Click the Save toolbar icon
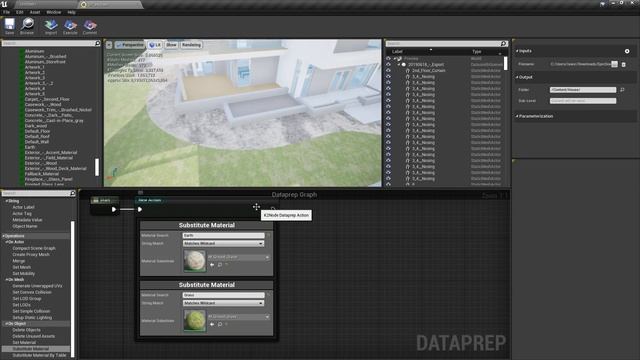 pos(9,24)
